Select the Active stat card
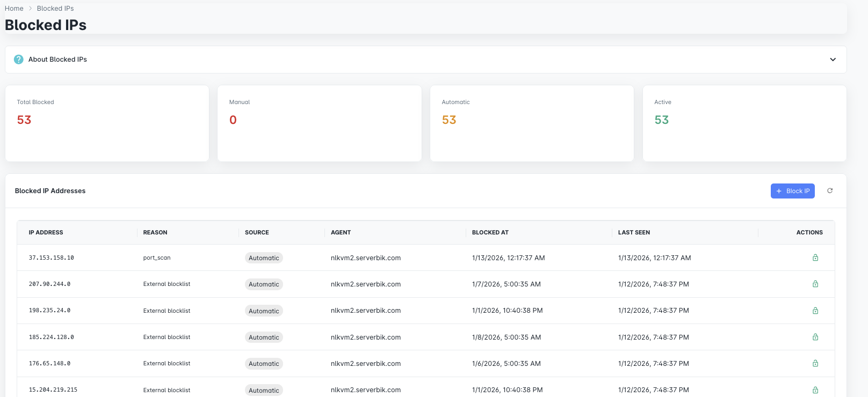This screenshot has height=397, width=868. (744, 123)
